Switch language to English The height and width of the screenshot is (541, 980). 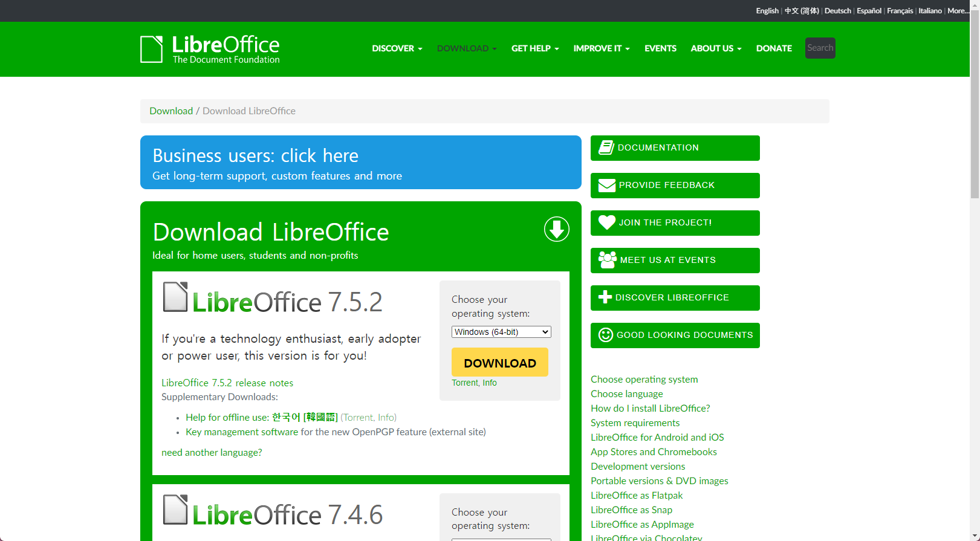click(767, 11)
